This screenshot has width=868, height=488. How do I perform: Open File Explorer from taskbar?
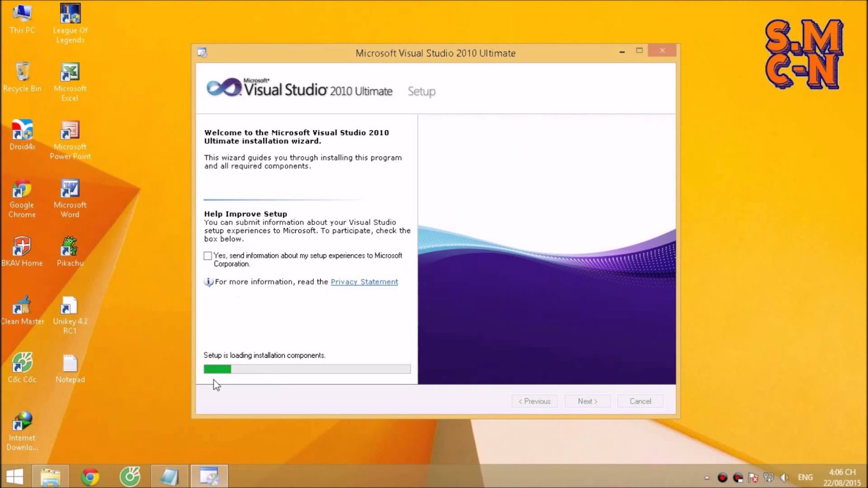(50, 477)
